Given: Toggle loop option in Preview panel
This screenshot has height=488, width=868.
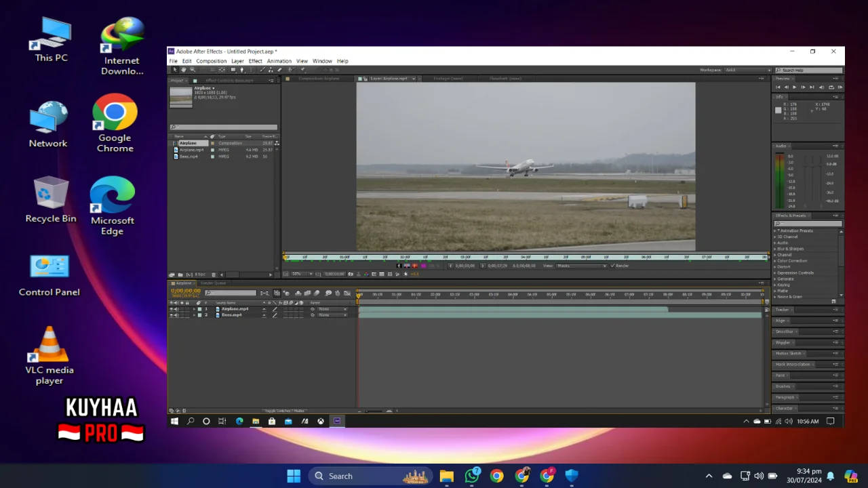Looking at the screenshot, I should coord(831,87).
